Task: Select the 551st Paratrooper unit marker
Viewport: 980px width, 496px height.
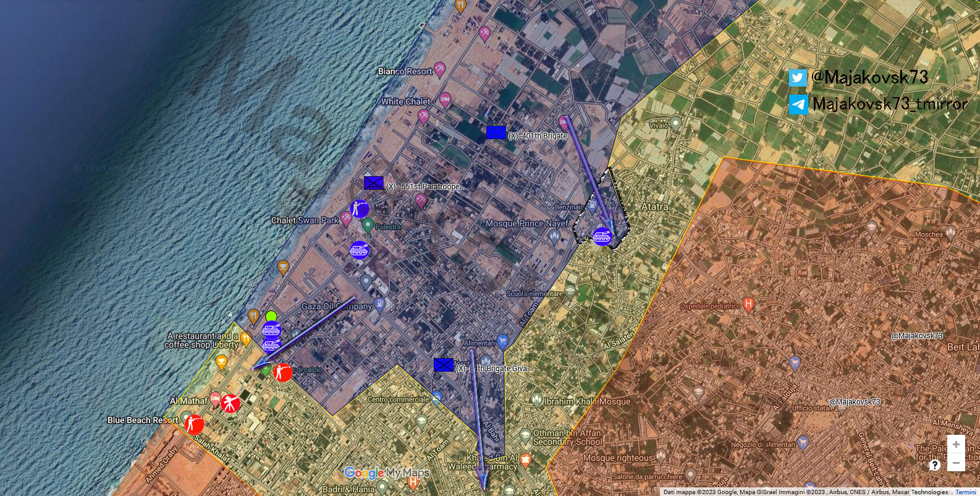Action: (374, 183)
